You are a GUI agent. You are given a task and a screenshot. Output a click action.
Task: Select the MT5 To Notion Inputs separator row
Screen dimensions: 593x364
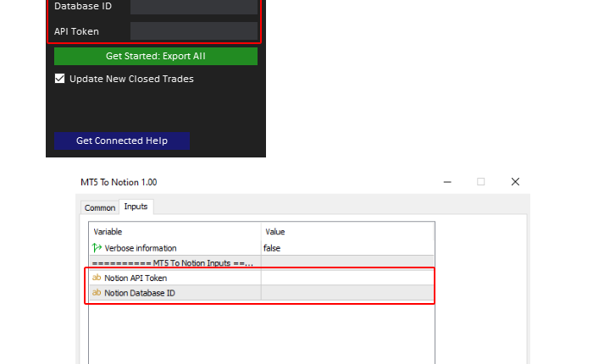175,262
